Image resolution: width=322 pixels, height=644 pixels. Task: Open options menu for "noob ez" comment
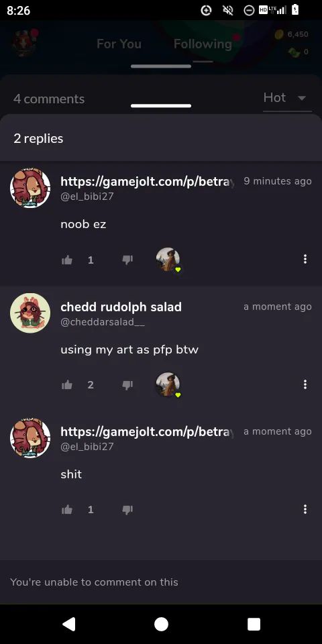point(305,259)
